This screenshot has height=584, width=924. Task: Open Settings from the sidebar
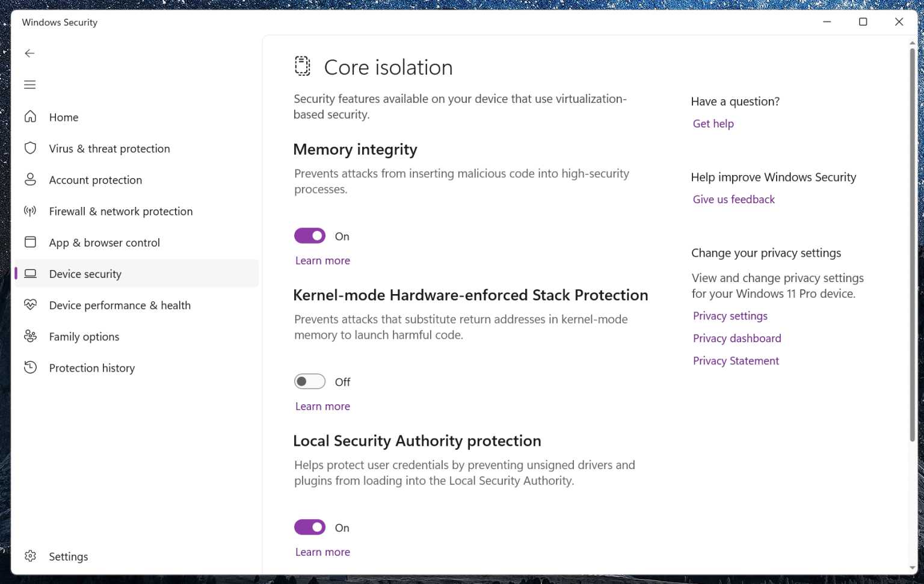(x=68, y=556)
